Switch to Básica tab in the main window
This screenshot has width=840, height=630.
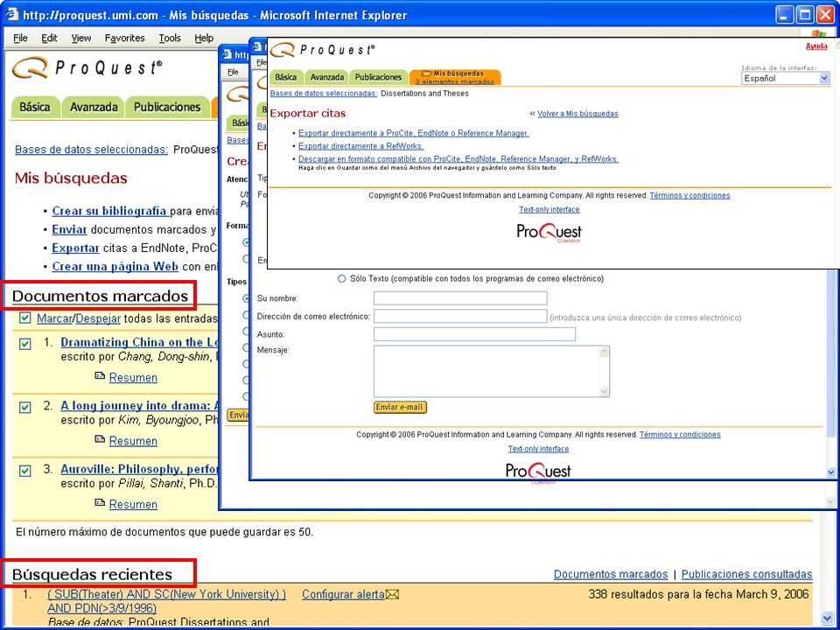[x=35, y=107]
